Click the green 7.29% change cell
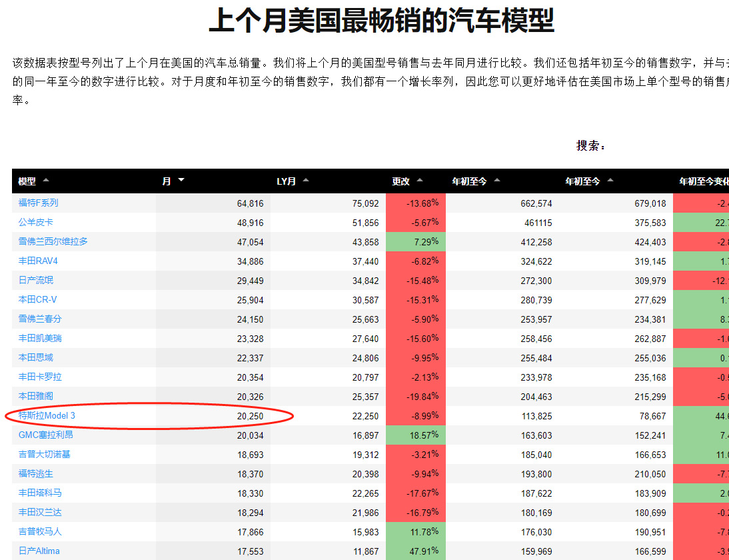This screenshot has width=729, height=560. pyautogui.click(x=416, y=242)
